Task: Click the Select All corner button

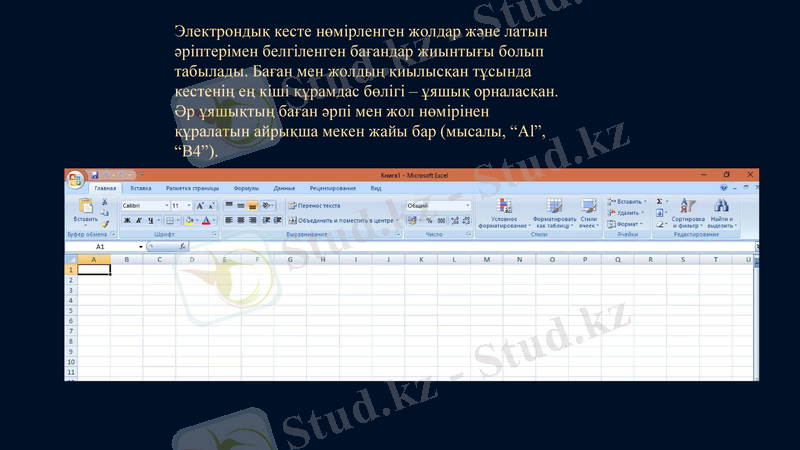Action: 71,260
